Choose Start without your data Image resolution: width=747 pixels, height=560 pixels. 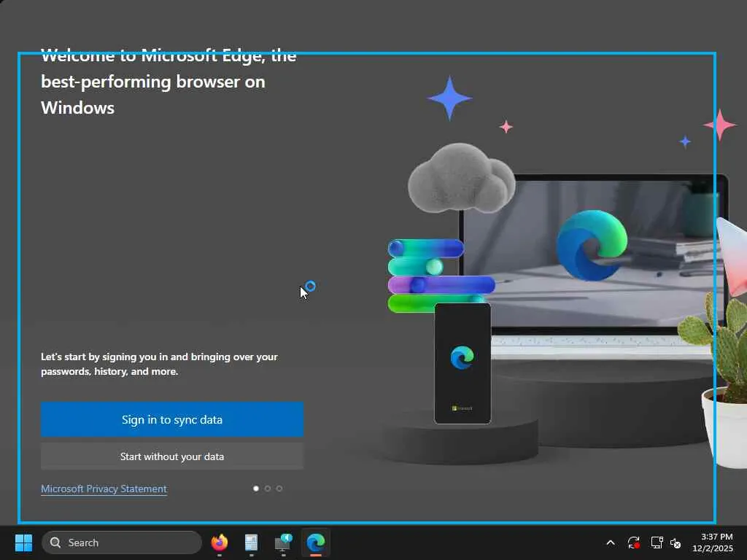[x=172, y=456]
